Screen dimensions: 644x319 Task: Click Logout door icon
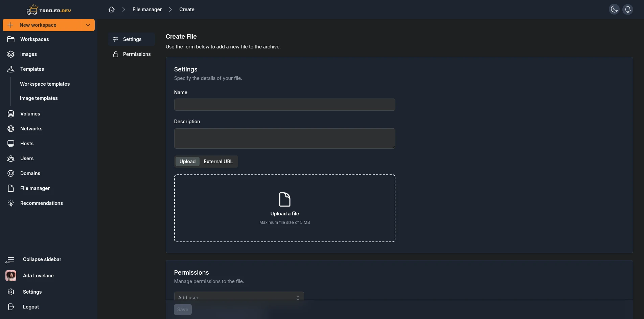click(11, 307)
